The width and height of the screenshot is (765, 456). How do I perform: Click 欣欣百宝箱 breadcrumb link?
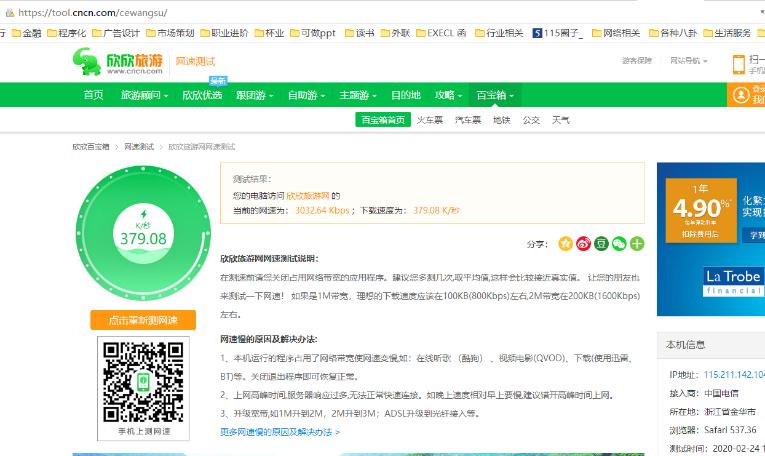pos(91,147)
